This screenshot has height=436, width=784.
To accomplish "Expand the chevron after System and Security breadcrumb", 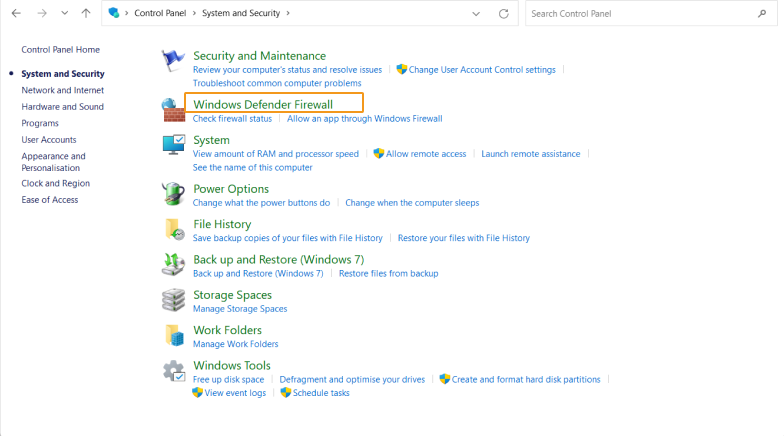I will click(289, 14).
